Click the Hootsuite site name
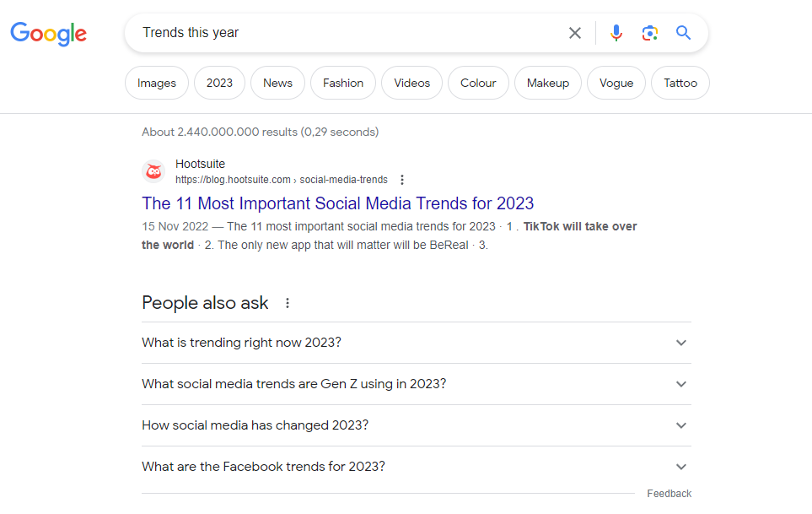Image resolution: width=812 pixels, height=514 pixels. click(200, 164)
